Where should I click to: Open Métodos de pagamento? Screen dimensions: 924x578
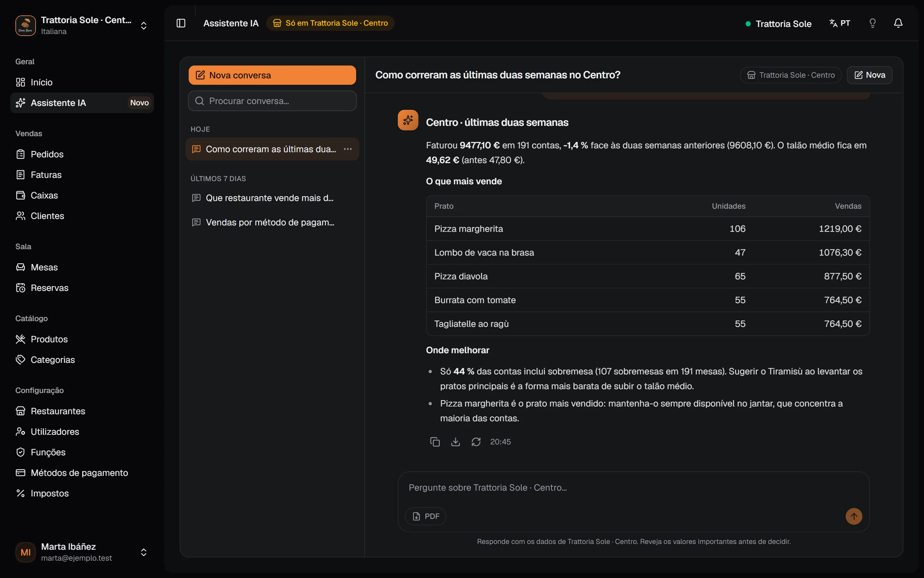pos(82,473)
